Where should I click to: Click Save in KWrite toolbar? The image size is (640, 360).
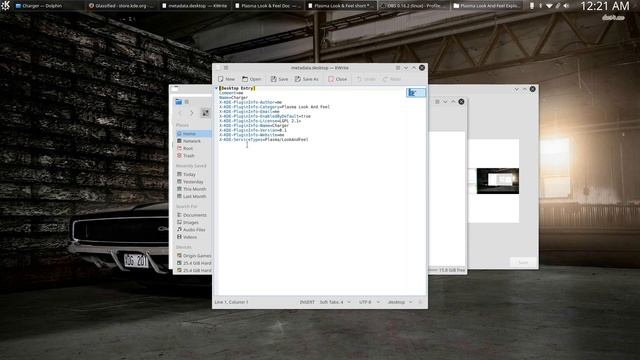coord(280,79)
